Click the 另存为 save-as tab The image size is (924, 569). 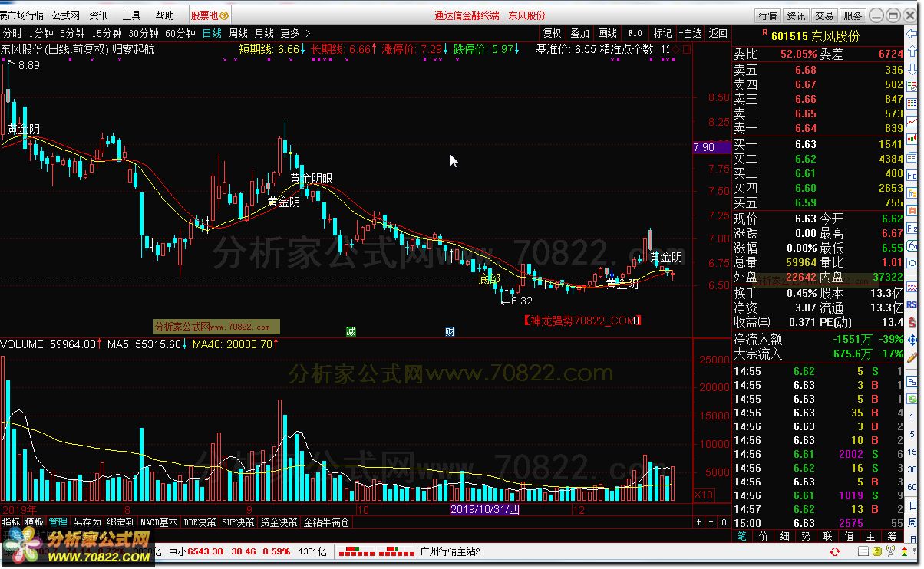pyautogui.click(x=87, y=522)
